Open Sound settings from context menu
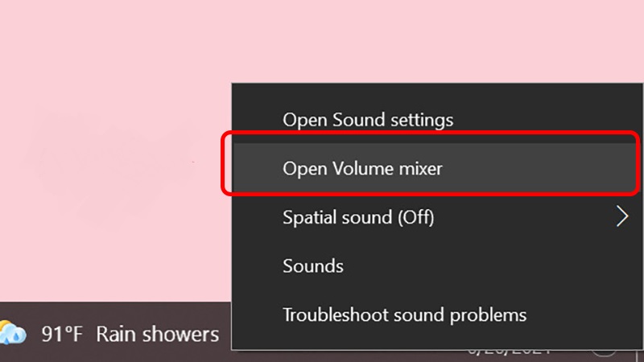 click(x=368, y=121)
